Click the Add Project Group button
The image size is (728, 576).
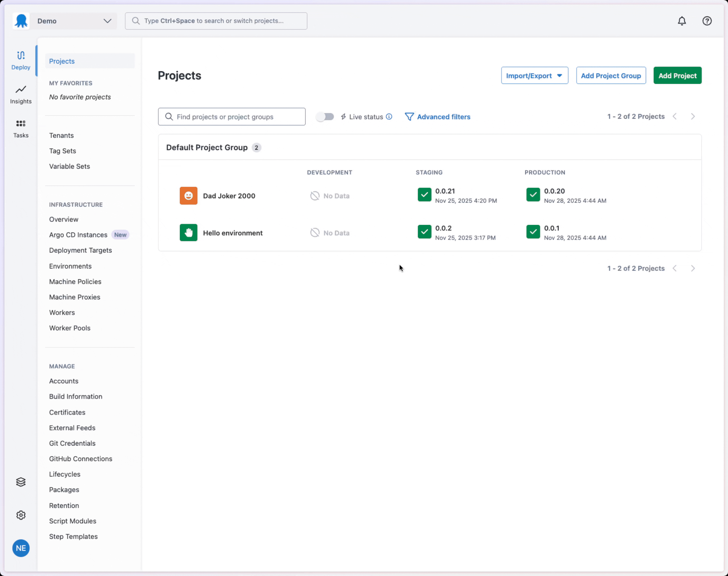coord(611,76)
